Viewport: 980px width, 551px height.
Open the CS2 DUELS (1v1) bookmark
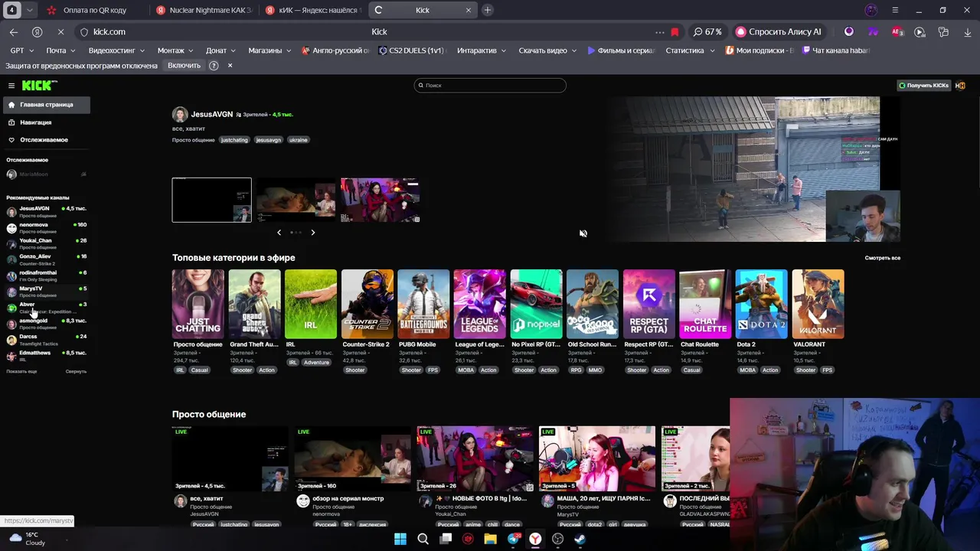coord(412,51)
